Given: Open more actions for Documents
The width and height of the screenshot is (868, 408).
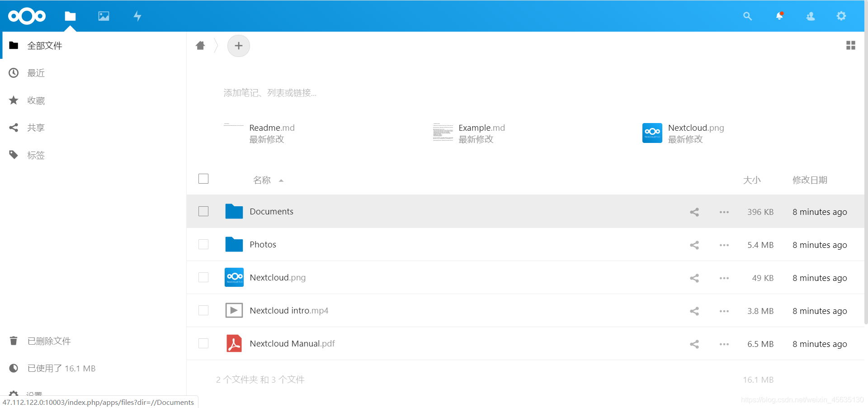Looking at the screenshot, I should point(724,212).
